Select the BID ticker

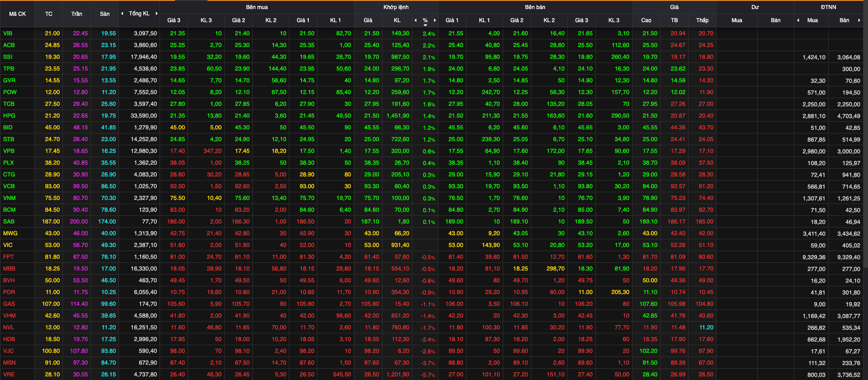coord(8,128)
